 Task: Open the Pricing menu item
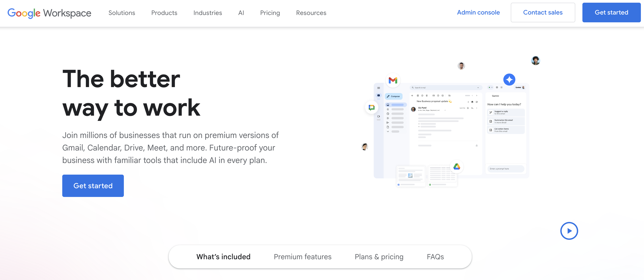[x=270, y=13]
